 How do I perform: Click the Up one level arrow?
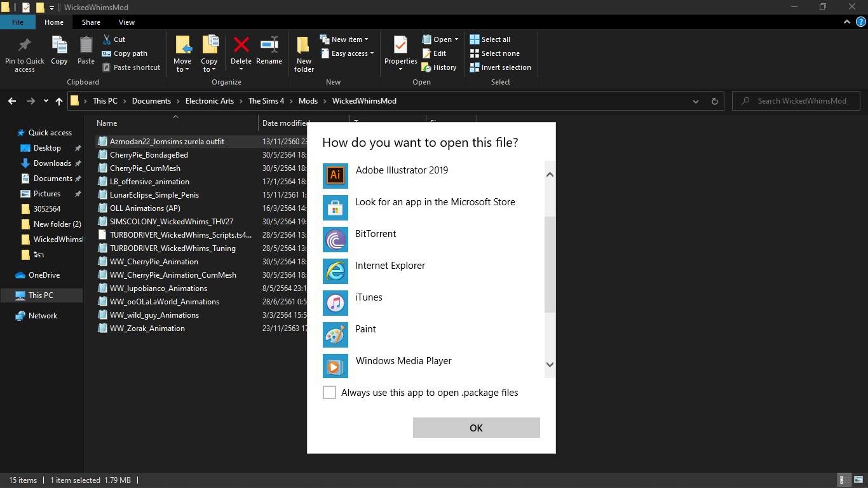pos(59,101)
